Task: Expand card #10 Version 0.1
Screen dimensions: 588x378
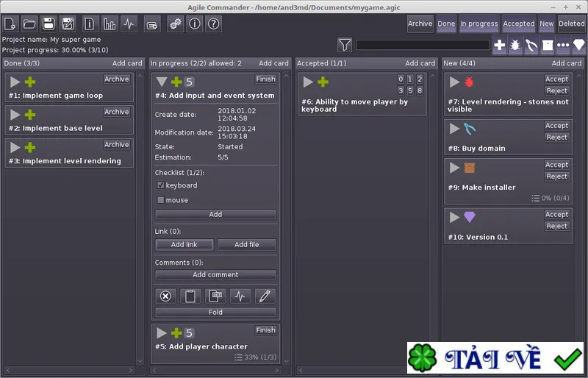Action: pos(454,217)
